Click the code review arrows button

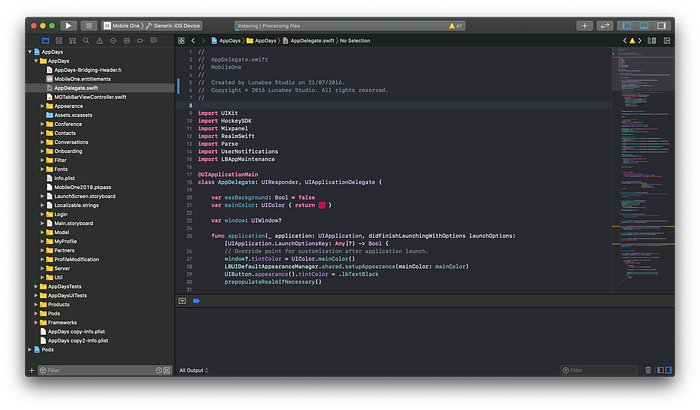pyautogui.click(x=605, y=25)
